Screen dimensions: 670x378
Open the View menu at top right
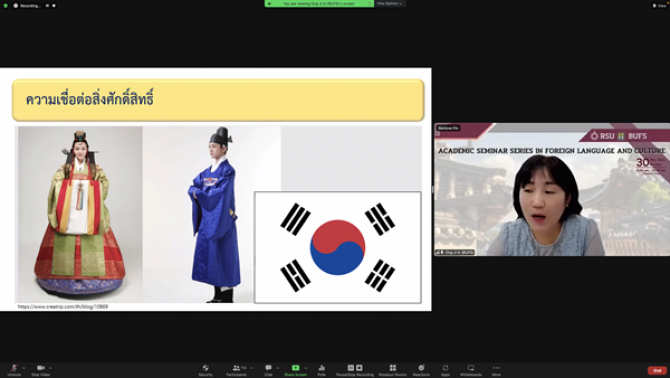(x=660, y=6)
